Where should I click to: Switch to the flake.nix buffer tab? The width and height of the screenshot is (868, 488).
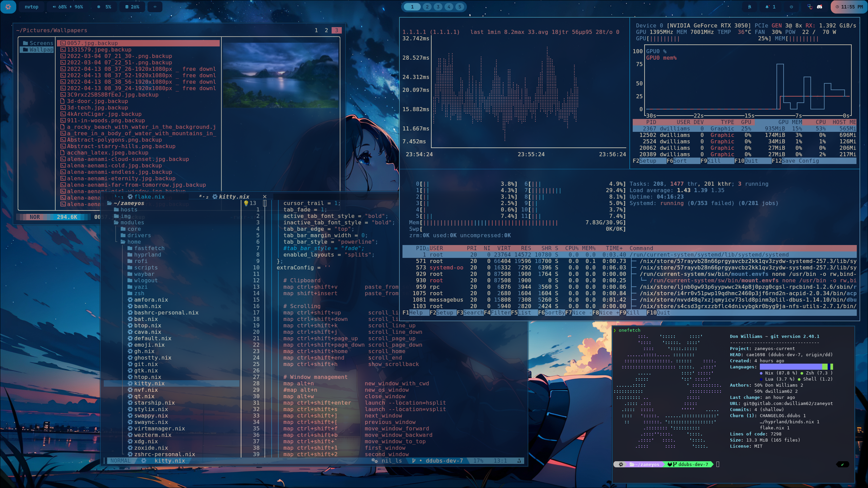(149, 197)
